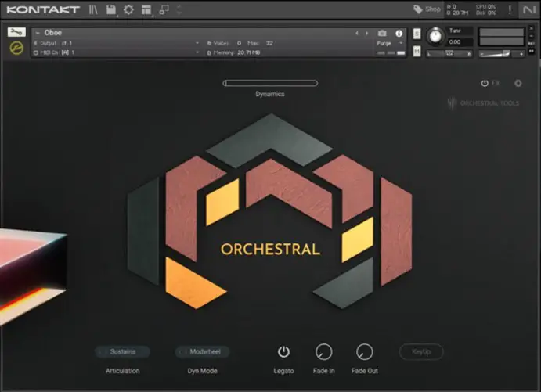
Task: Click the Native Instruments logo
Action: click(528, 9)
